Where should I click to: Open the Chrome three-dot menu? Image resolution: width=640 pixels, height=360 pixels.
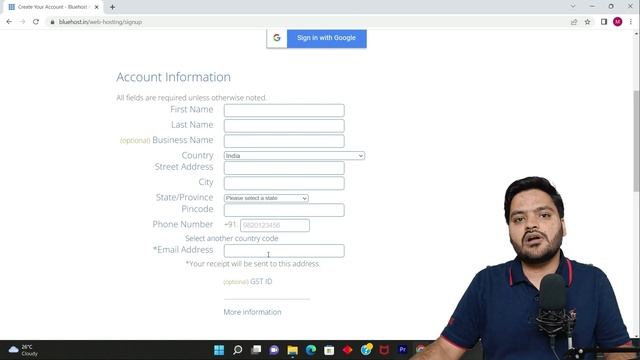click(631, 22)
